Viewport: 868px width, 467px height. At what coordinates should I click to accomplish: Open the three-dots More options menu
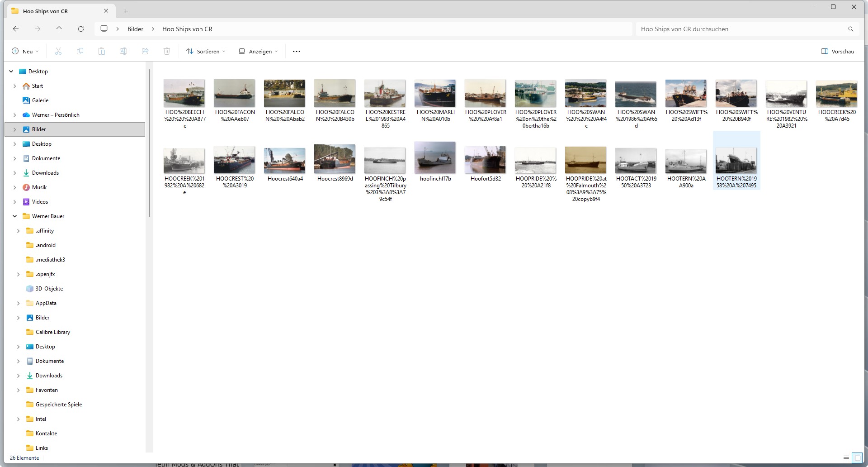point(297,52)
